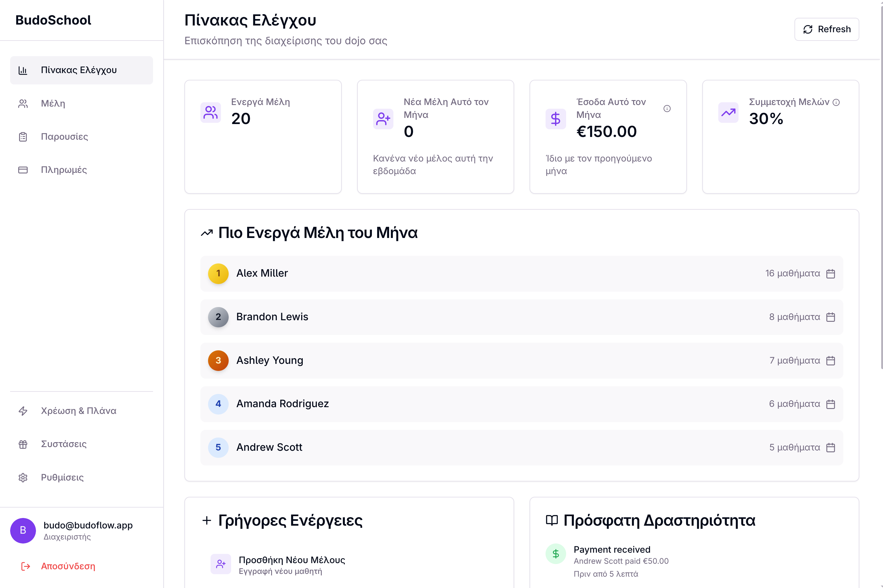Click the logout arrow icon beside Αποσύνδεση
The image size is (883, 588).
pos(25,566)
